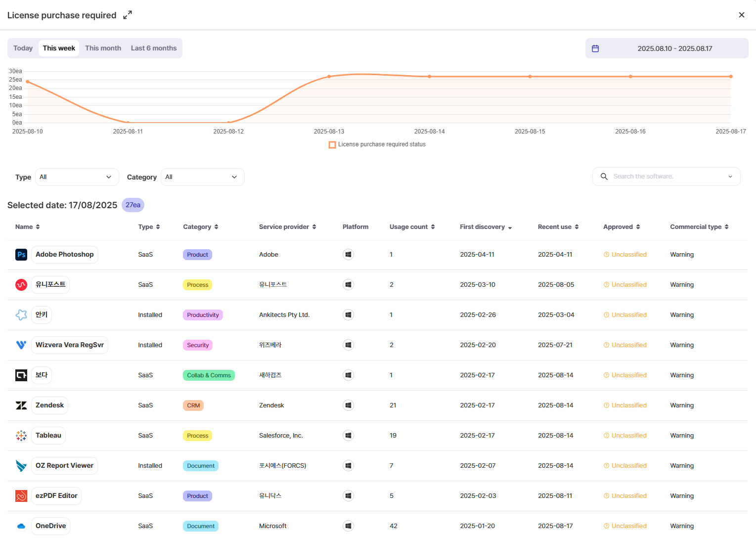Click Windows platform icon for Adobe Photoshop
This screenshot has height=538, width=756.
349,255
